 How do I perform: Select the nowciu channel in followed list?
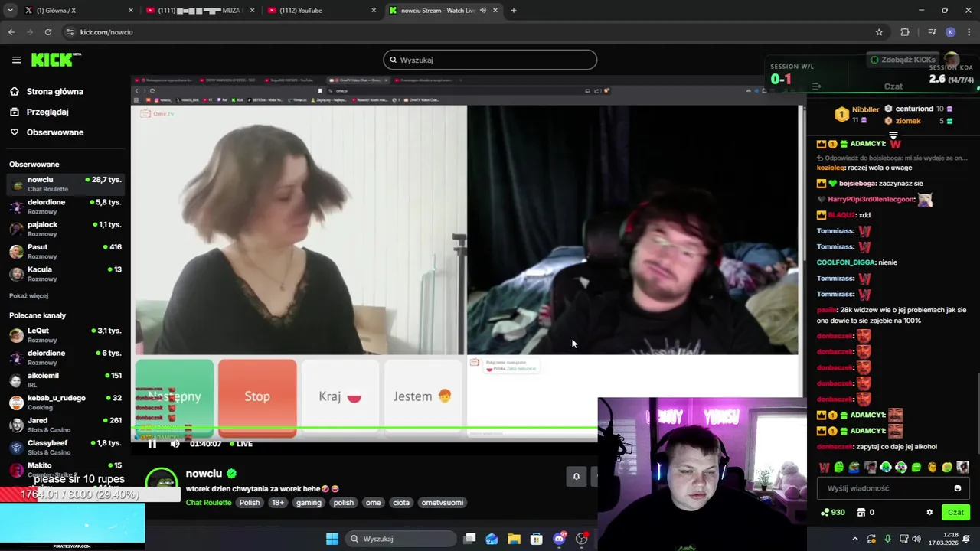click(x=65, y=184)
